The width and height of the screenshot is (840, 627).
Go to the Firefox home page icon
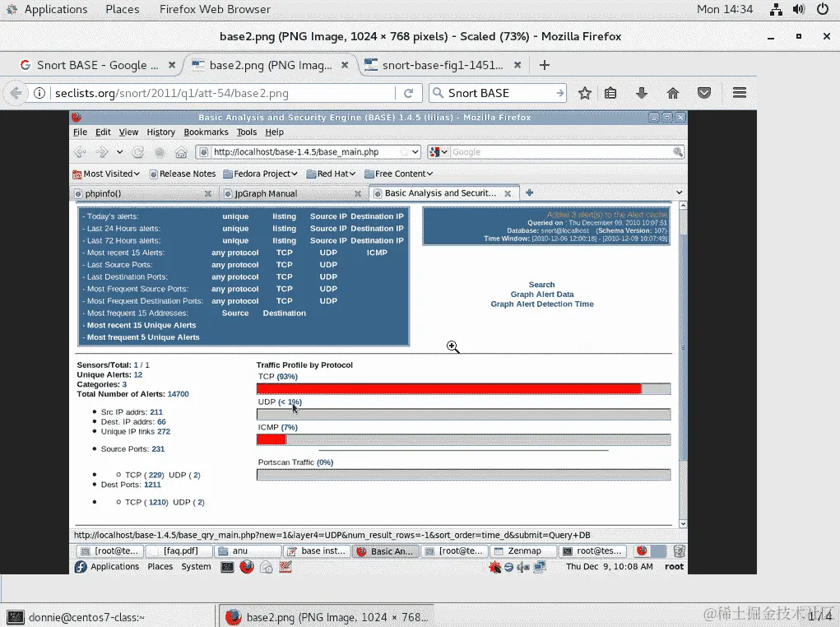point(673,93)
